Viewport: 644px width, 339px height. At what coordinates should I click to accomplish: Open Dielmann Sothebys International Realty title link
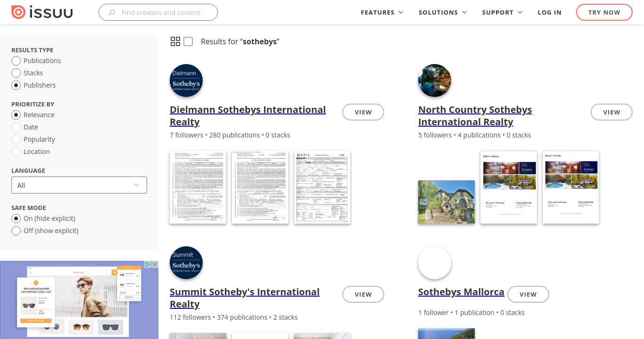248,116
